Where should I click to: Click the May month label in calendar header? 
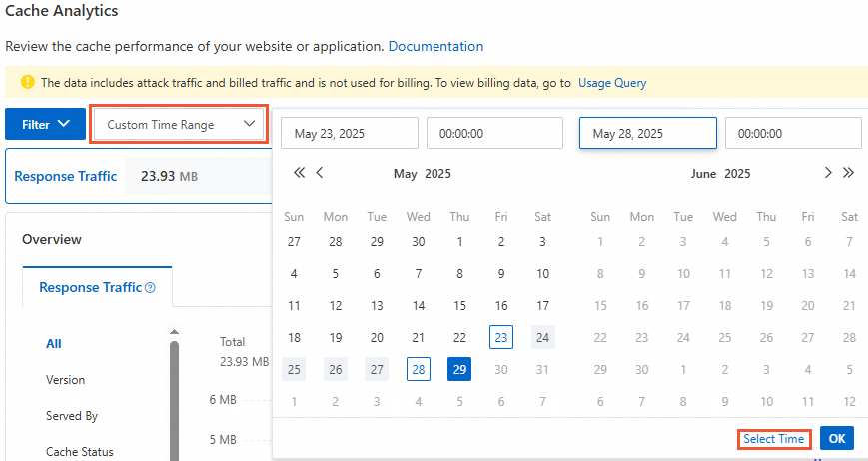click(x=406, y=174)
